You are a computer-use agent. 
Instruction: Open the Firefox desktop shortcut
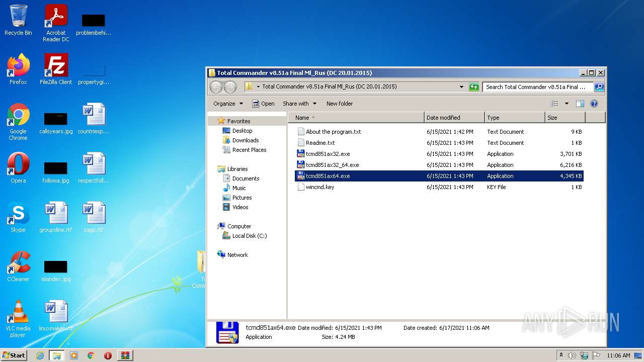(x=18, y=69)
